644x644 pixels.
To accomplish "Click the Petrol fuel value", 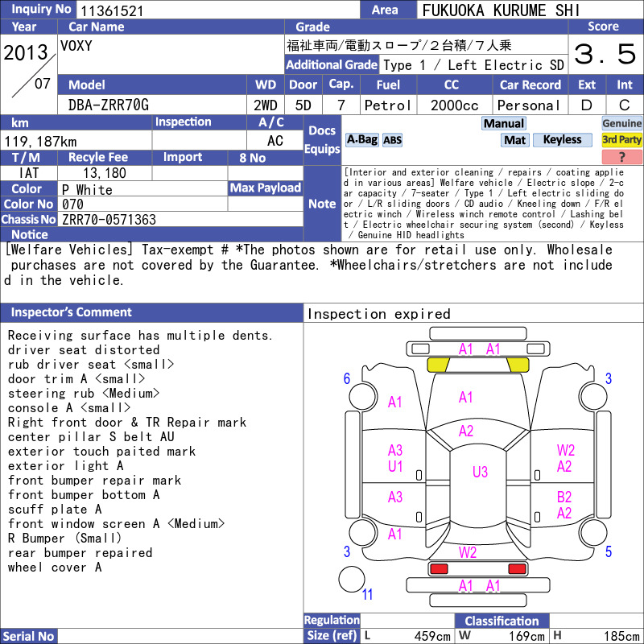I will tap(388, 105).
